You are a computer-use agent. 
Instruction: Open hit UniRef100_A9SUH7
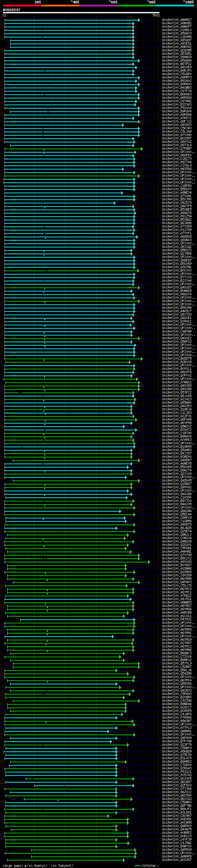177,40
